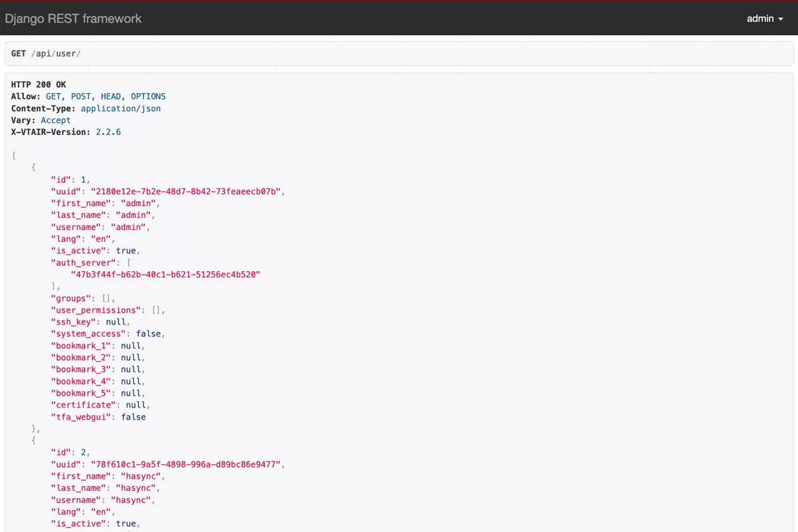Image resolution: width=798 pixels, height=532 pixels.
Task: Click the application/json Content-Type value
Action: (120, 108)
